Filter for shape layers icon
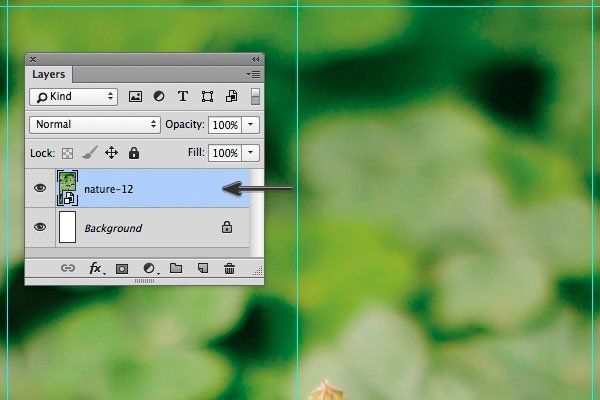This screenshot has height=400, width=600. coord(207,96)
